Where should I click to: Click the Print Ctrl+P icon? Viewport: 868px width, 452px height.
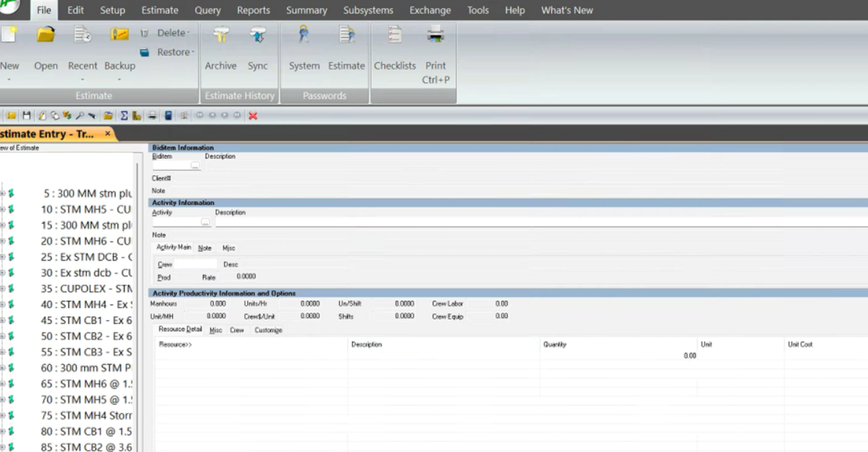(435, 35)
